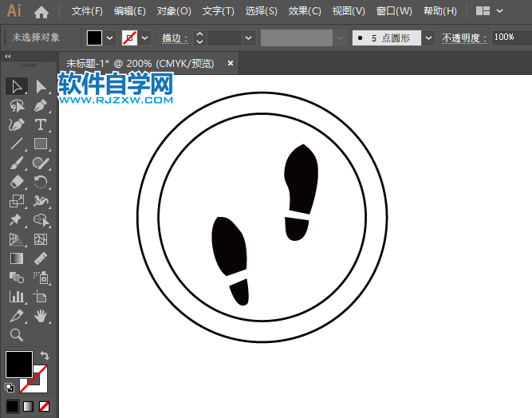This screenshot has height=418, width=532.
Task: Select the Slice tool
Action: [16, 316]
